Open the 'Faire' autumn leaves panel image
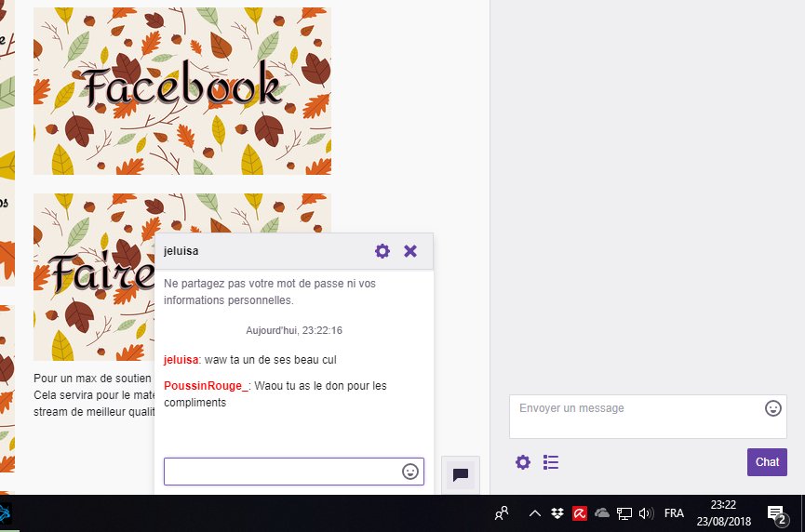 94,277
